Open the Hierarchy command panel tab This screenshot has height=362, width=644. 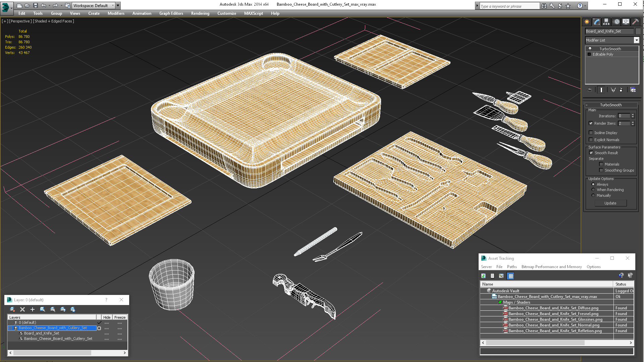pos(606,22)
